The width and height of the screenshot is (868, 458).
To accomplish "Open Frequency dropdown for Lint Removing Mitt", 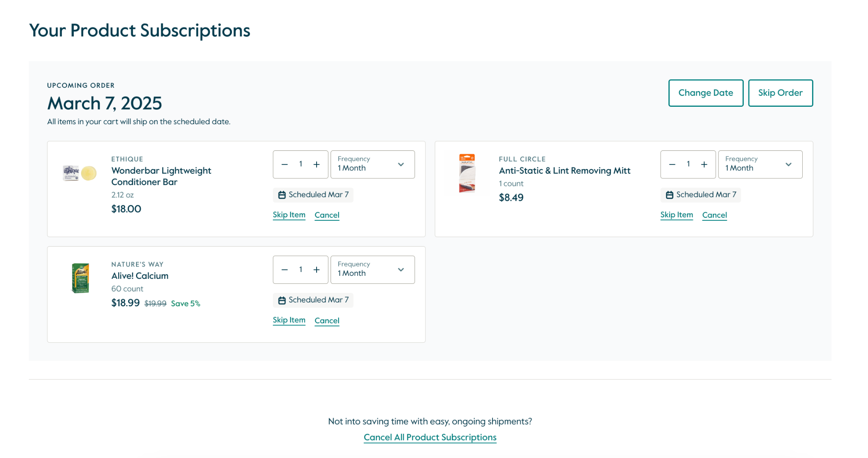I will click(760, 164).
